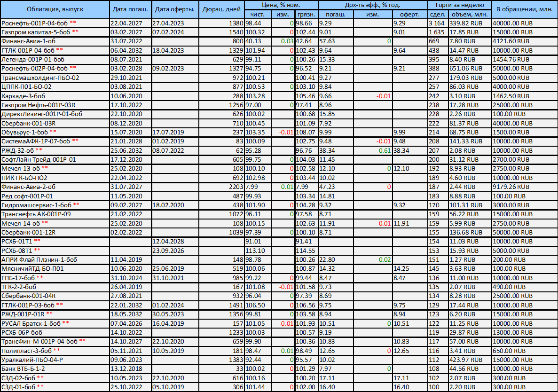The image size is (558, 392).
Task: Click the 'Облигация, выпуск' column header
Action: coord(55,9)
